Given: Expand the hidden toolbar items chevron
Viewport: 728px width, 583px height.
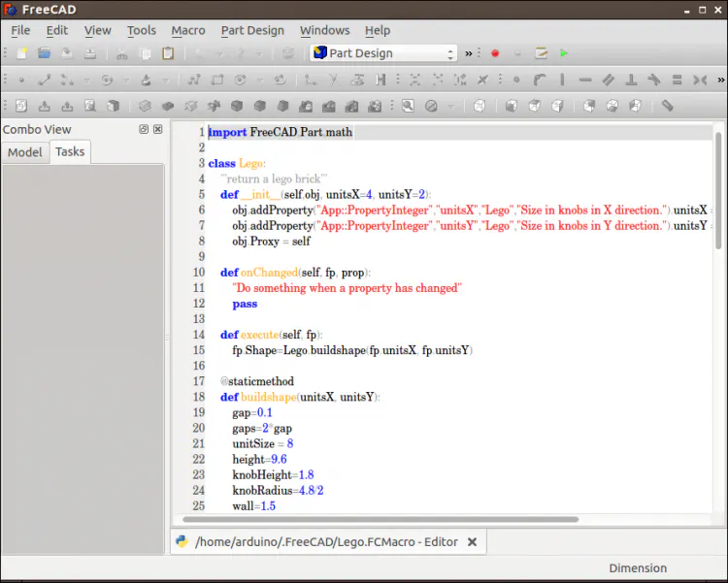Looking at the screenshot, I should tap(469, 53).
